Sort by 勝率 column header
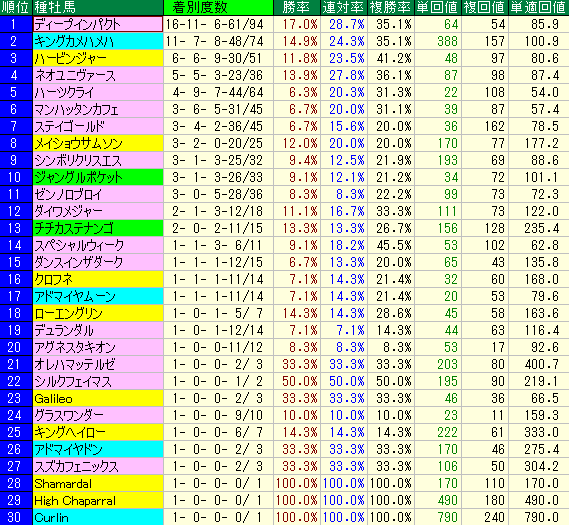 point(296,7)
